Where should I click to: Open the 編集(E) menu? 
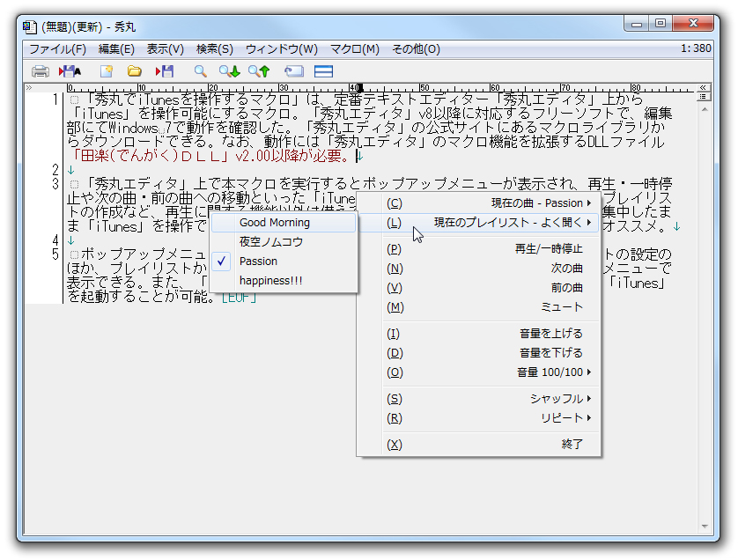pyautogui.click(x=116, y=49)
